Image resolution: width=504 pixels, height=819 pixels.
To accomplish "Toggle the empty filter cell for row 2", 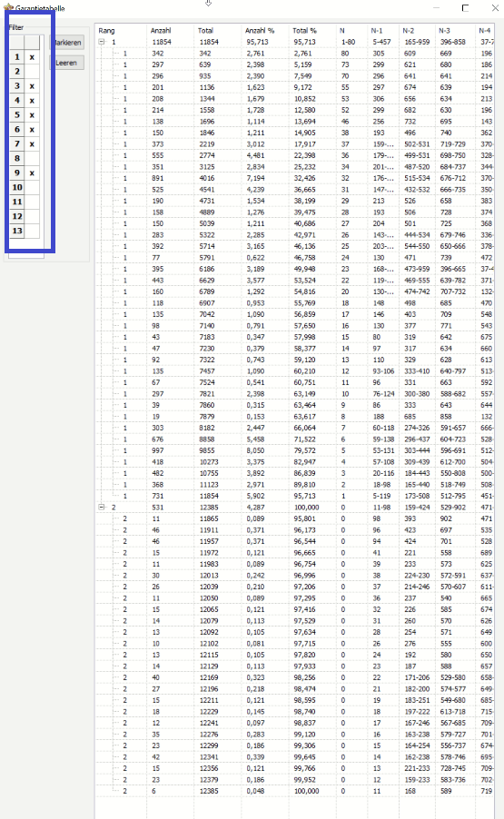I will [x=32, y=72].
